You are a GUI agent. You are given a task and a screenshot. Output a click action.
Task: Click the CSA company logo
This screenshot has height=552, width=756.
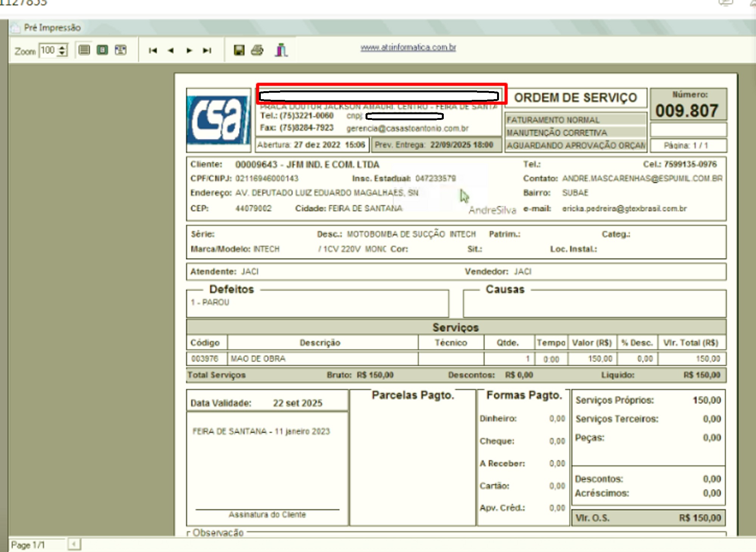[x=219, y=120]
